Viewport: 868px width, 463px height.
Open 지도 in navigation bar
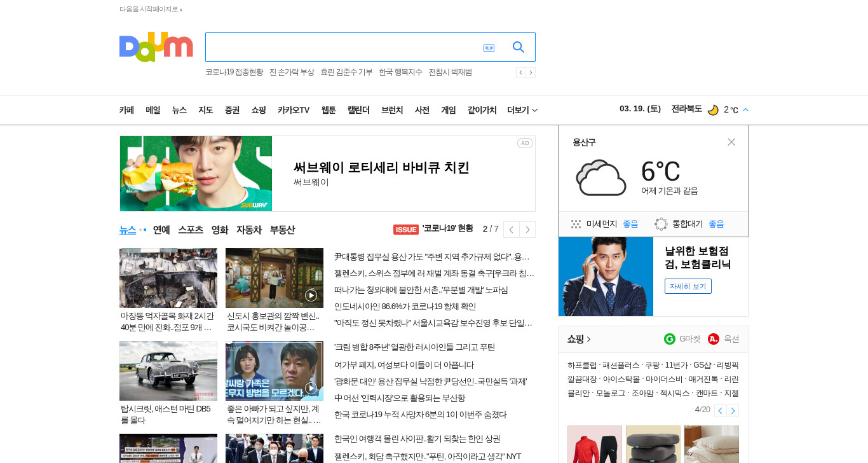point(205,110)
